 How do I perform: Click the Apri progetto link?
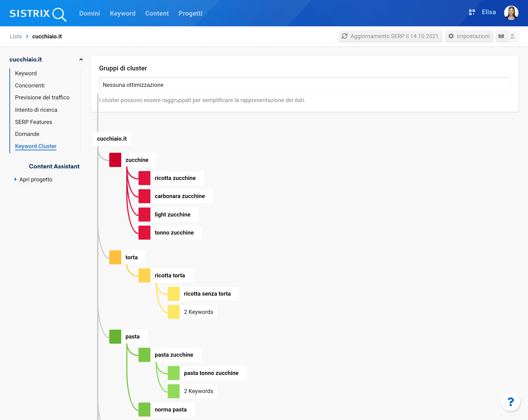tap(36, 180)
